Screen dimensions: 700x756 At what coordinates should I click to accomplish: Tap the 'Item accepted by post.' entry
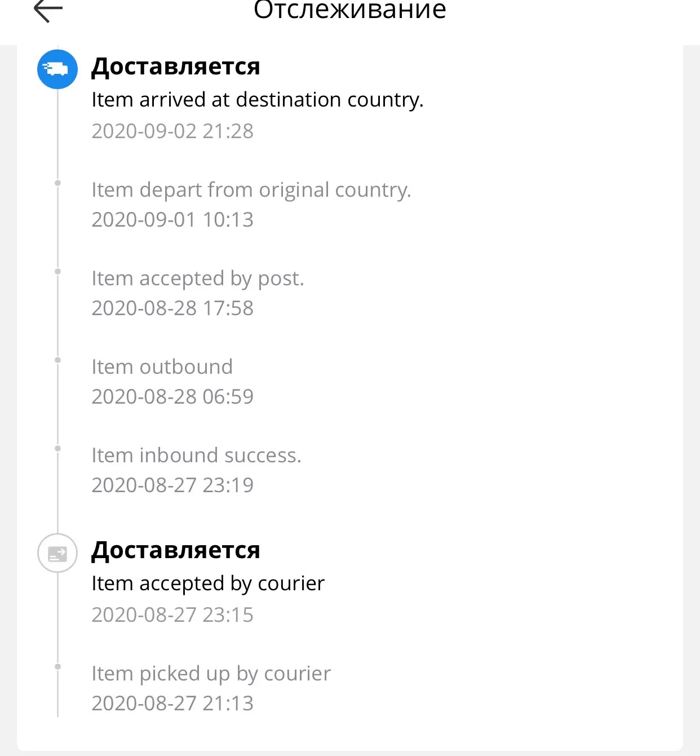click(198, 278)
